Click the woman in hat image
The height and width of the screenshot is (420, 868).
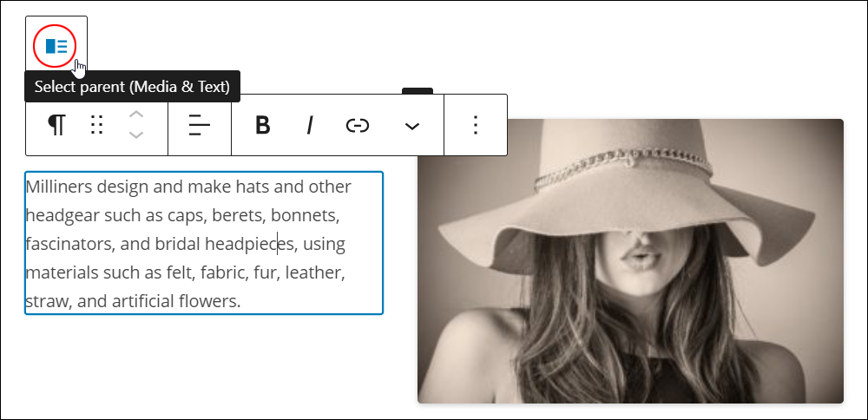tap(630, 260)
